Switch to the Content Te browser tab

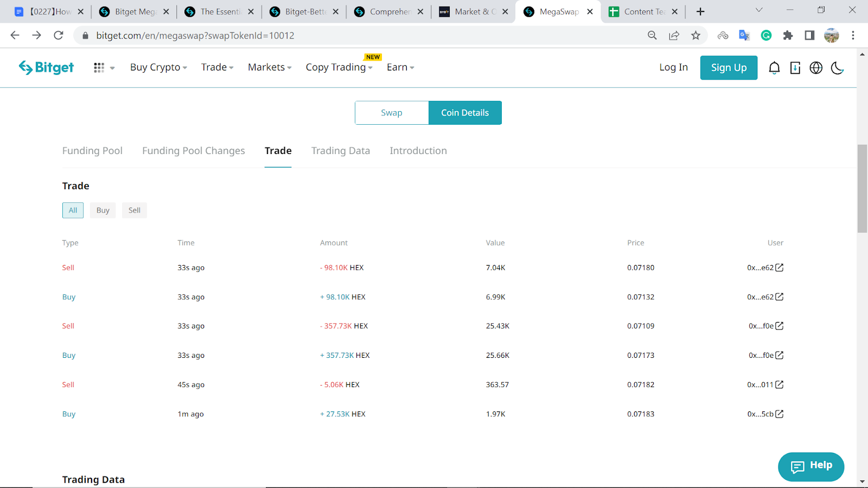coord(643,11)
